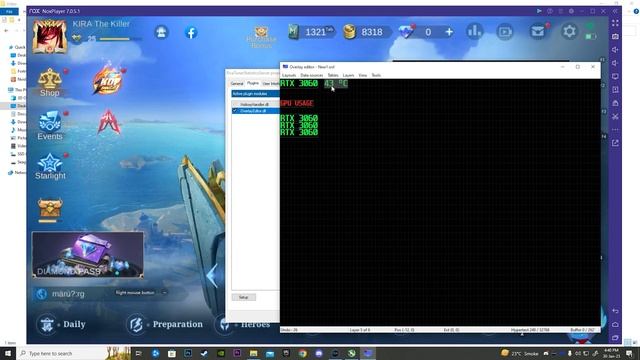Open the video playback icon in game header
Screen dimensions: 640x360
click(x=505, y=32)
